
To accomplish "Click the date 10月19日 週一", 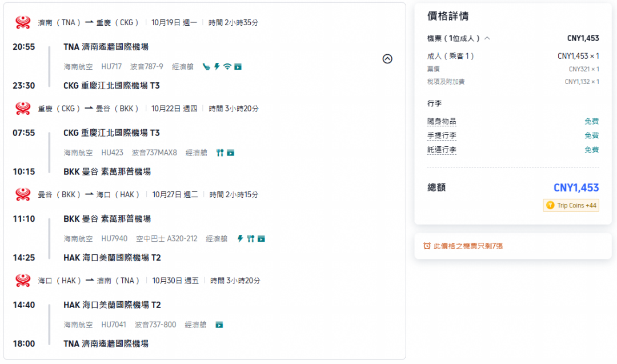I will point(174,22).
